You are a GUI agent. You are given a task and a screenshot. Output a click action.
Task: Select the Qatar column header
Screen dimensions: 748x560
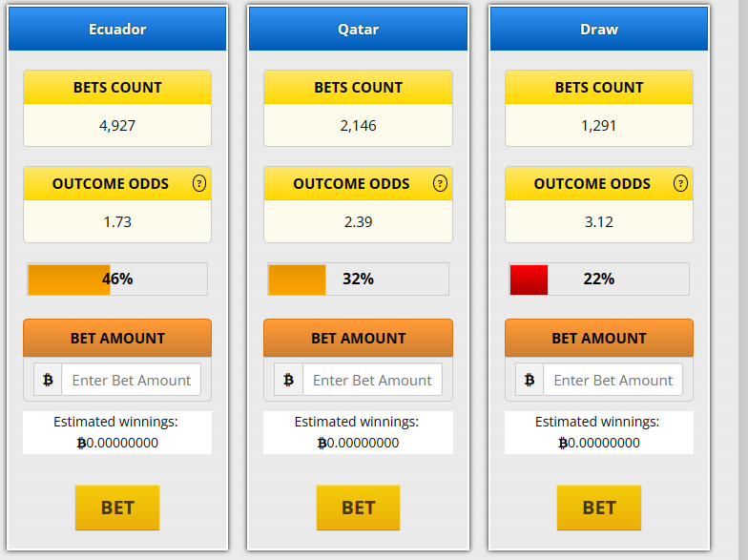(x=358, y=29)
